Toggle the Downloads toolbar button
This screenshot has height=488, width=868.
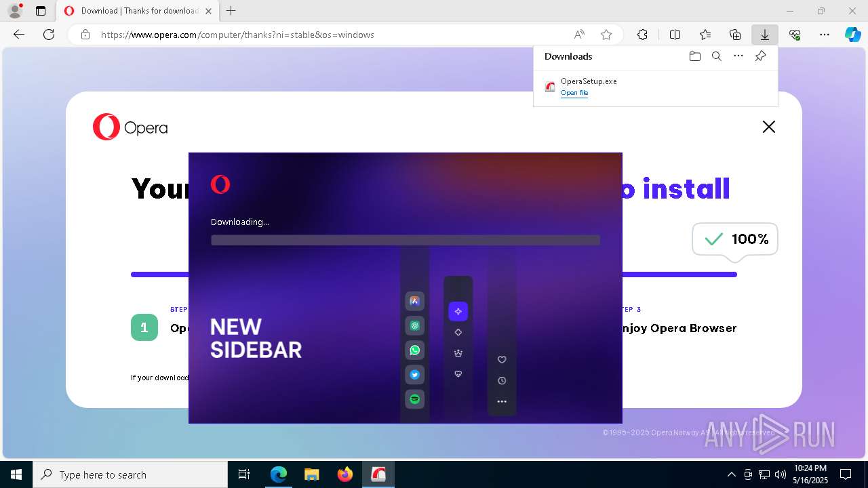[x=765, y=35]
